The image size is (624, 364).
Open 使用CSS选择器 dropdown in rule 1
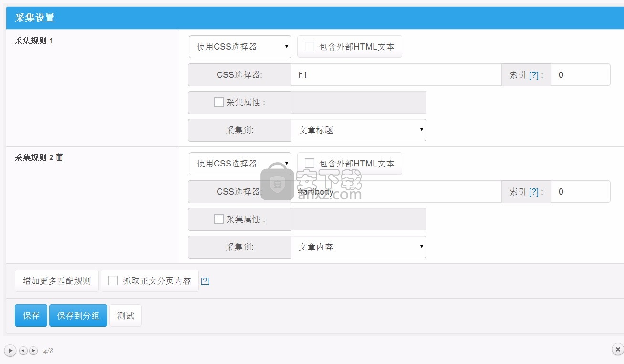click(240, 47)
